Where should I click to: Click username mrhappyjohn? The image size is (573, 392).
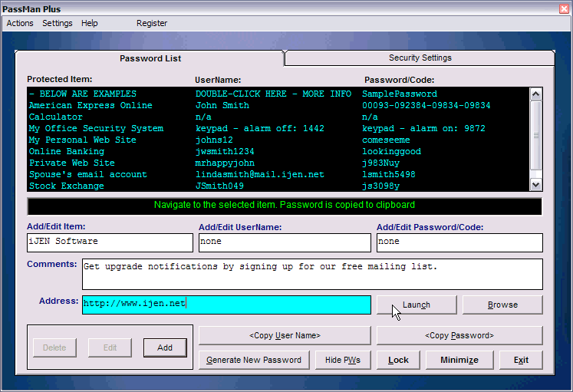[225, 163]
